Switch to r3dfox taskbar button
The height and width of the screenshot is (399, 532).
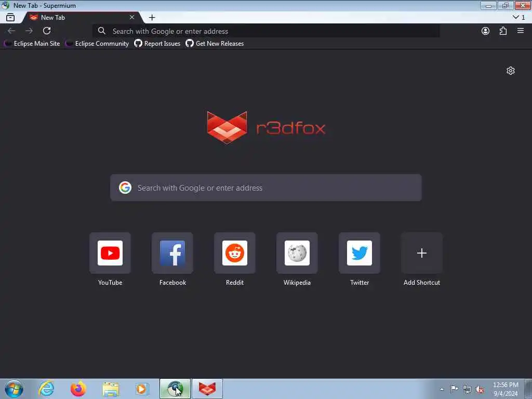207,389
